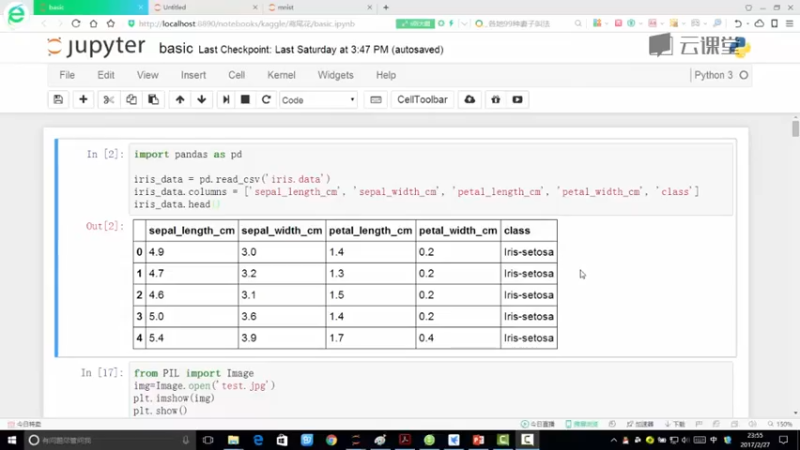The width and height of the screenshot is (800, 450).
Task: Move selected cell up arrow
Action: click(180, 99)
